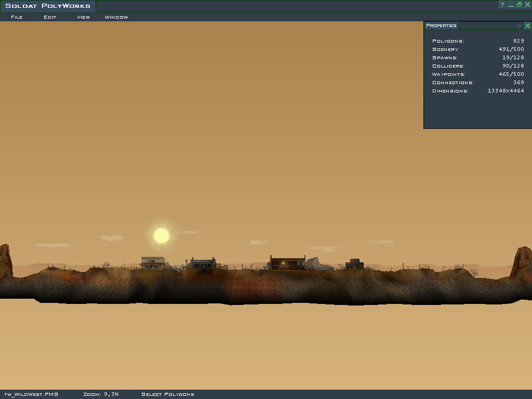Open the View menu

pos(83,17)
